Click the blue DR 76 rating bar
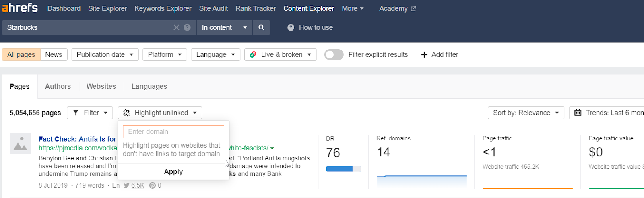Image resolution: width=644 pixels, height=198 pixels. tap(343, 169)
